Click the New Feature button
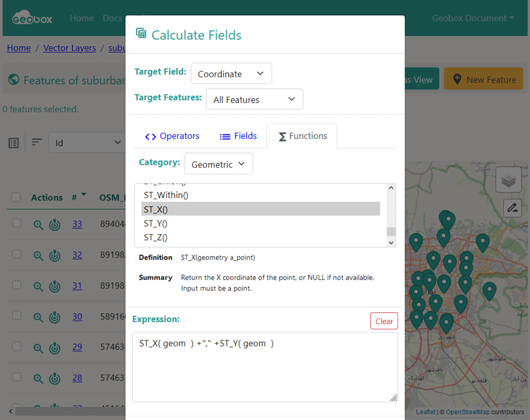 (484, 80)
